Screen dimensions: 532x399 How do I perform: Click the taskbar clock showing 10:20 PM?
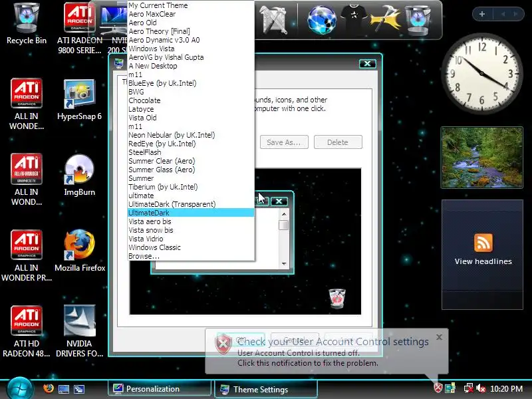[x=506, y=388]
